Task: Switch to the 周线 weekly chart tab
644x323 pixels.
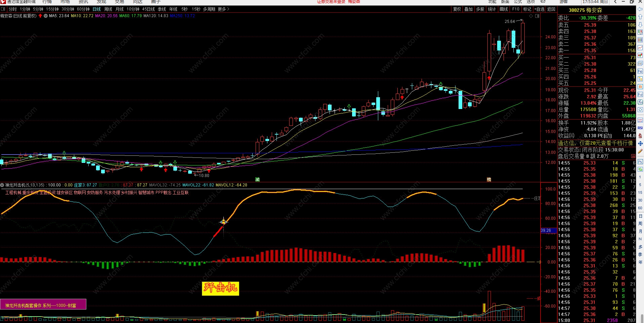Action: tap(108, 9)
